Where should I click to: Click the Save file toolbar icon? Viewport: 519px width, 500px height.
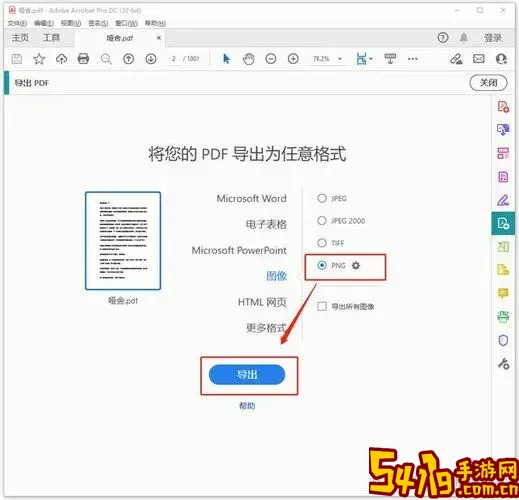click(x=17, y=59)
